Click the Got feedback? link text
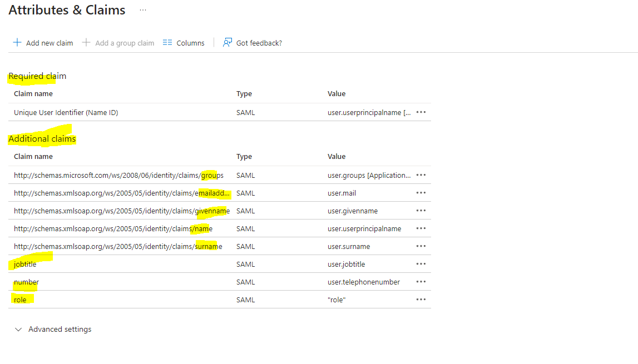This screenshot has height=364, width=638. click(259, 43)
